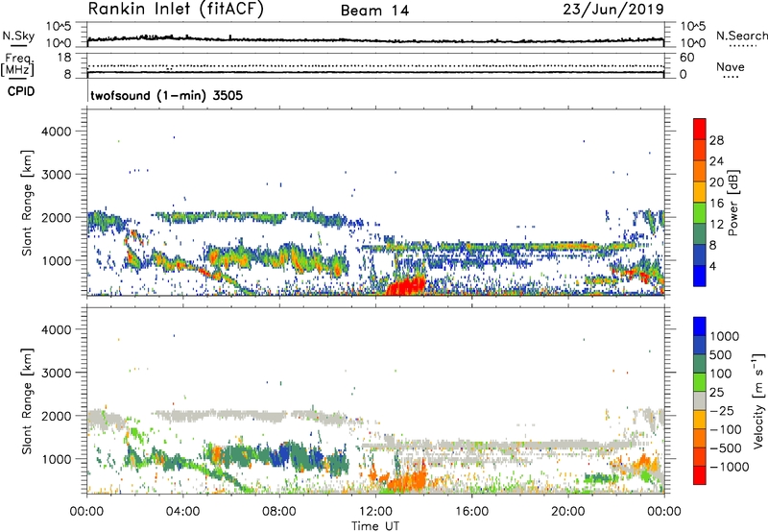Screen dimensions: 768x532
Task: Click the red high-power echo patch near 13:00
Action: pos(405,285)
